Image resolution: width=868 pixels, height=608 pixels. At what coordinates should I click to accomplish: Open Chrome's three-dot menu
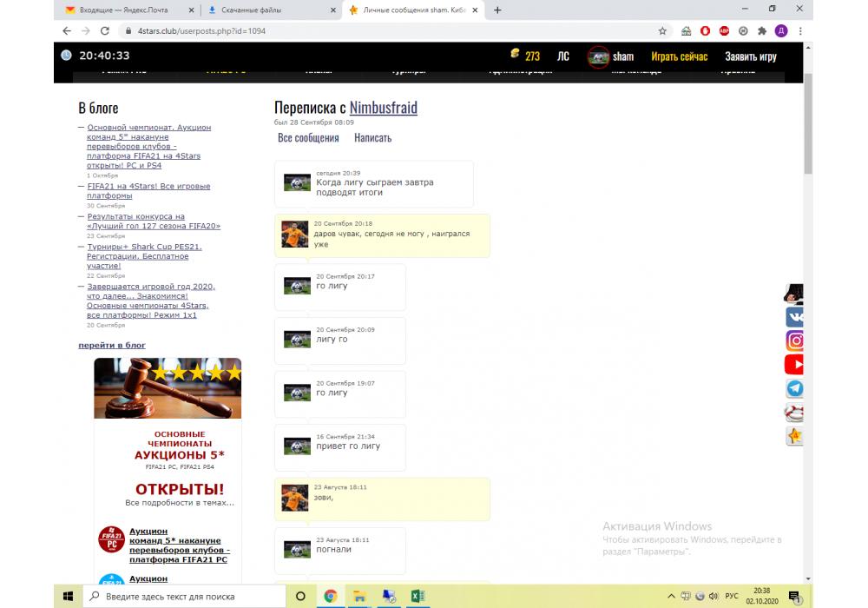(799, 30)
